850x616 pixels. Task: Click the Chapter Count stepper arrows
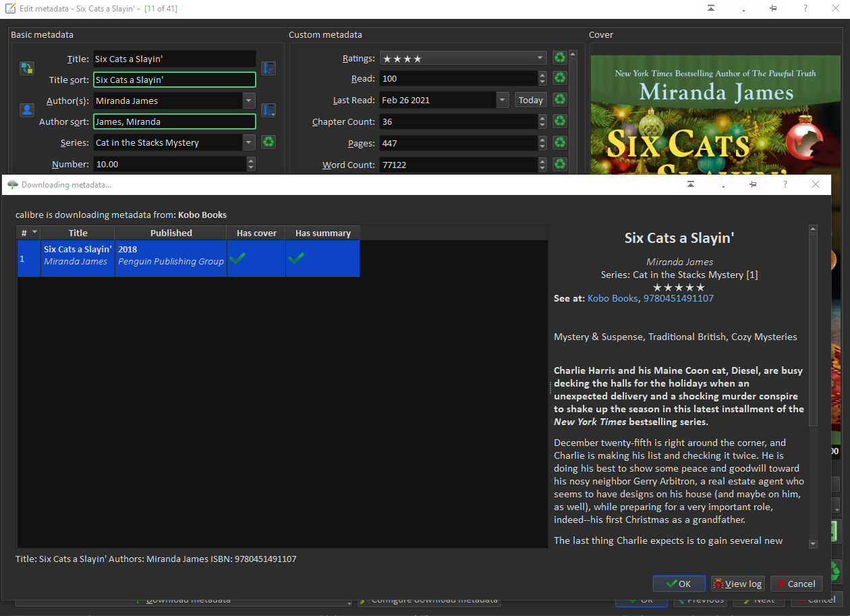tap(542, 121)
